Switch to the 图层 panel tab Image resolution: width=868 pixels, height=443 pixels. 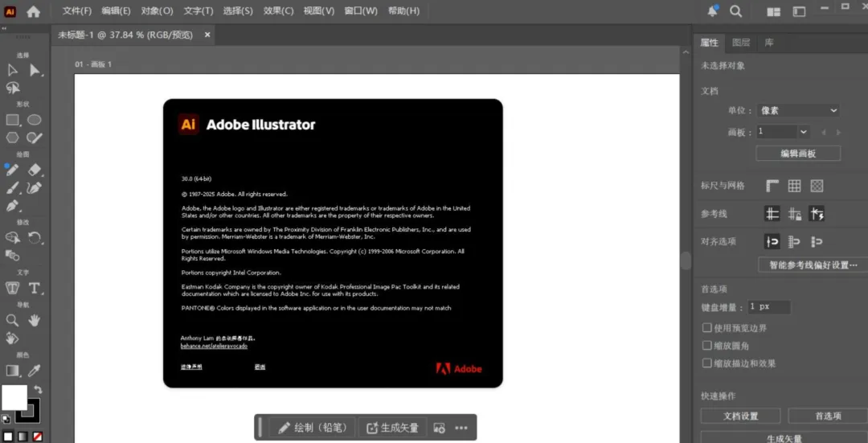[x=741, y=43]
